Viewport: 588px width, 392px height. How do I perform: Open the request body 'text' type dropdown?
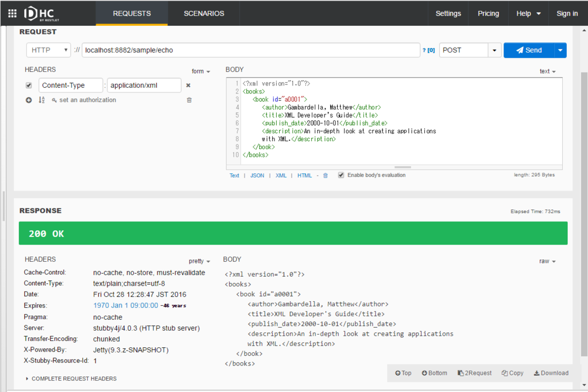point(547,71)
